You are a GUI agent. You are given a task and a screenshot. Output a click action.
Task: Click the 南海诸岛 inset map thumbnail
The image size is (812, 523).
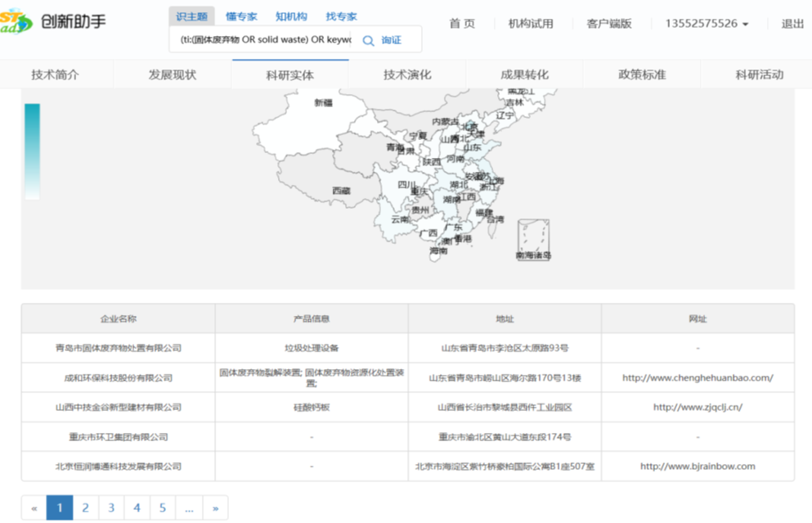(533, 237)
